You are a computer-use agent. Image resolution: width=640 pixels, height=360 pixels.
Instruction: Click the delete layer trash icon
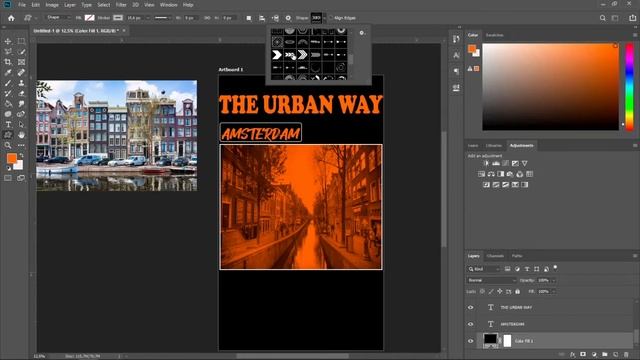627,354
